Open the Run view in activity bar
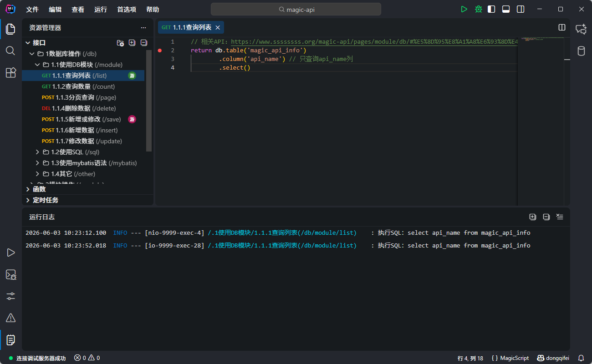The width and height of the screenshot is (592, 364). coord(10,253)
